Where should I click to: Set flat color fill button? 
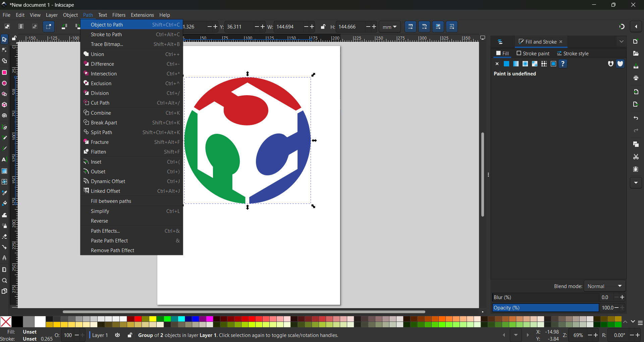506,64
